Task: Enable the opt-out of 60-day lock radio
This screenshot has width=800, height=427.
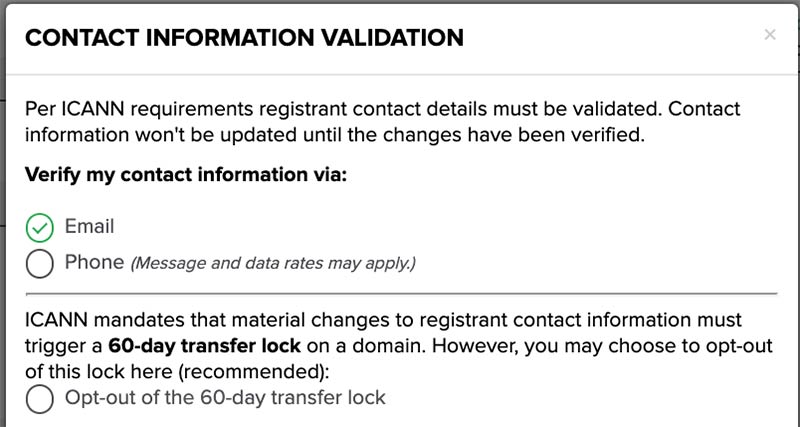Action: pos(39,399)
